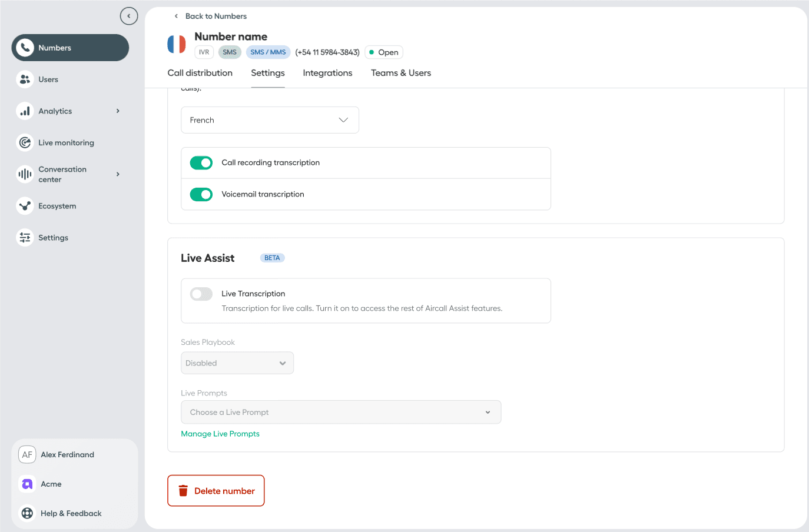Follow the Manage Live Prompts link
Viewport: 809px width, 532px height.
[x=220, y=434]
